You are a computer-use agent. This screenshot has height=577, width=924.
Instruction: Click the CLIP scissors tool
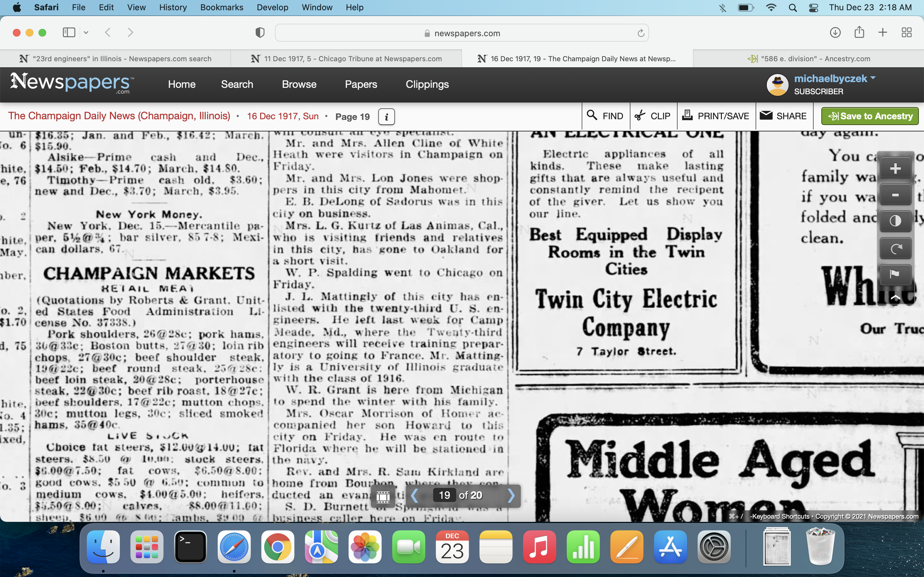(x=653, y=116)
